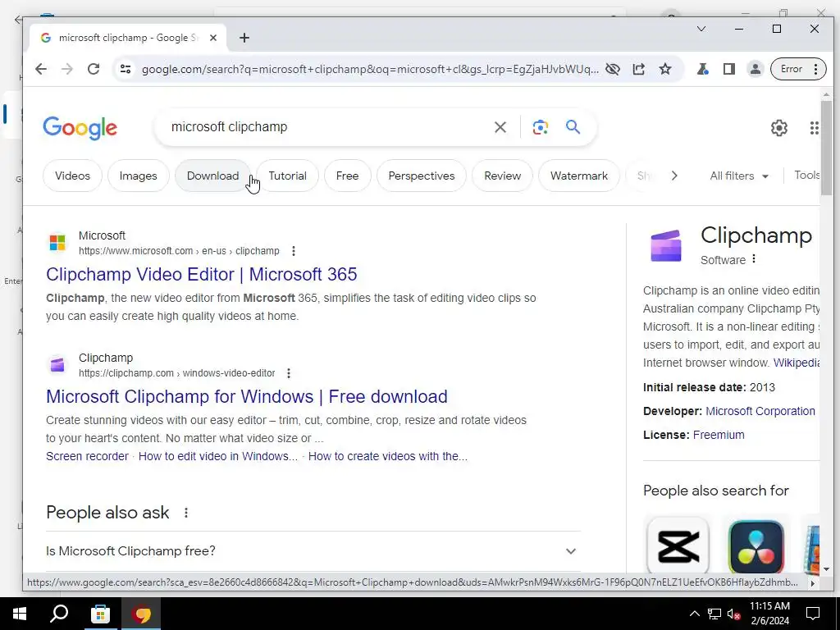Viewport: 840px width, 630px height.
Task: Open Microsoft Store from taskbar
Action: tap(100, 614)
